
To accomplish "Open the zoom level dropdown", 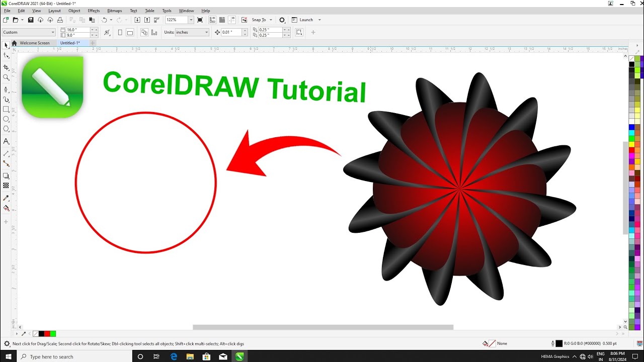I will (191, 20).
